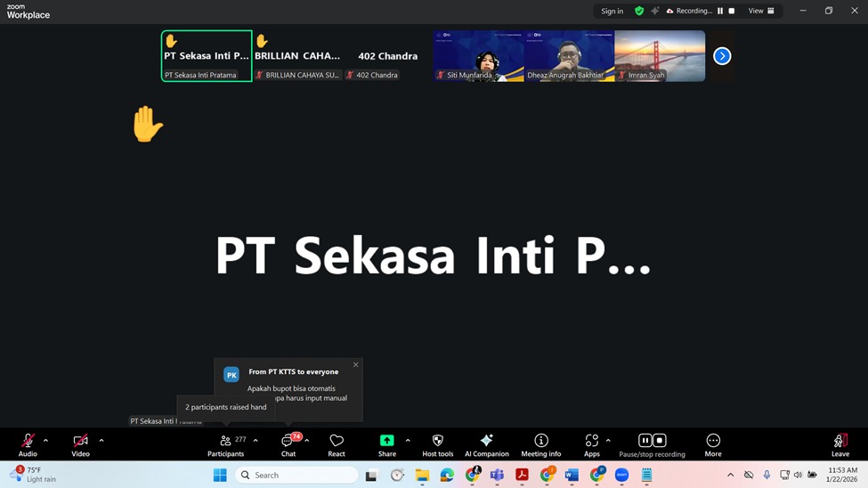
Task: Open Adobe Acrobat from taskbar
Action: 522,476
